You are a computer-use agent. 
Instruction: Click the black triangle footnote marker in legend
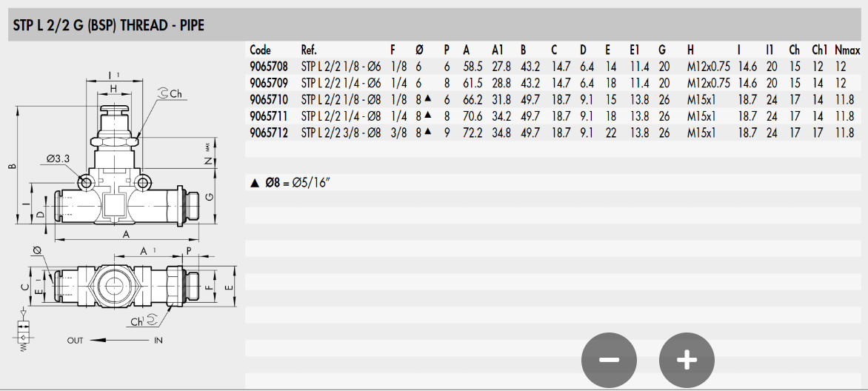pyautogui.click(x=255, y=184)
